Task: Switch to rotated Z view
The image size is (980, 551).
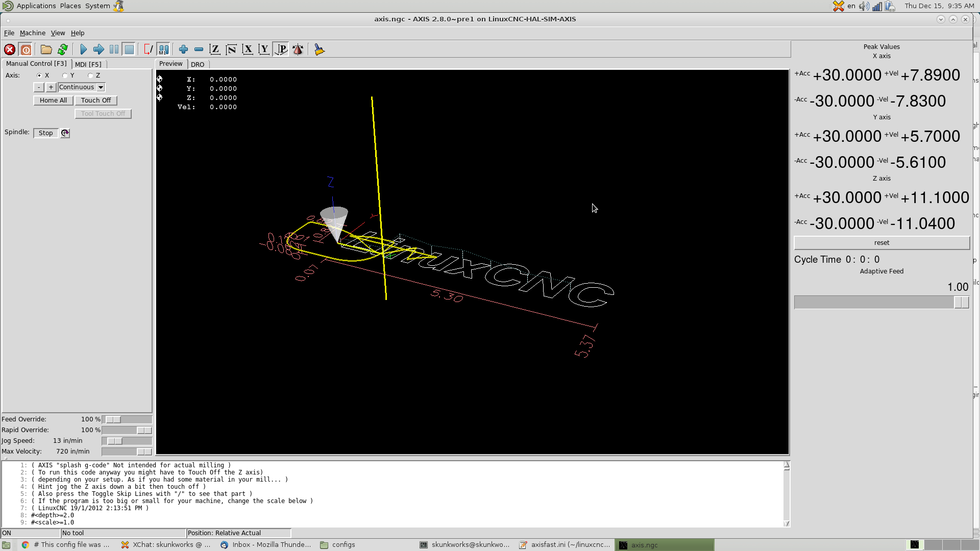Action: pyautogui.click(x=231, y=49)
